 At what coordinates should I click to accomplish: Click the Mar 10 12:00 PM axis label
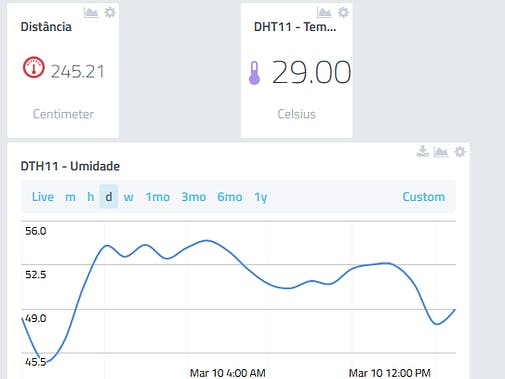[x=390, y=373]
